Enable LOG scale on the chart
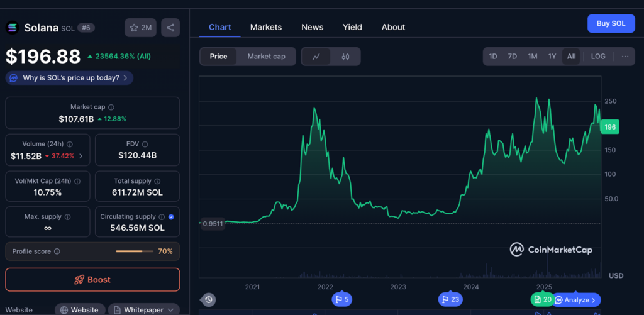The image size is (644, 315). (x=598, y=57)
